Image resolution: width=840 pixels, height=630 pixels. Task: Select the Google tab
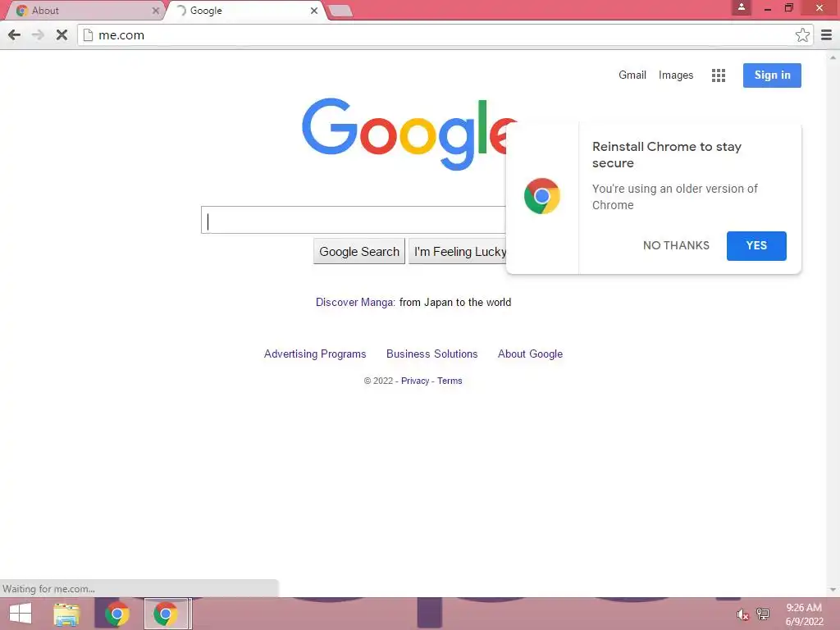[244, 11]
